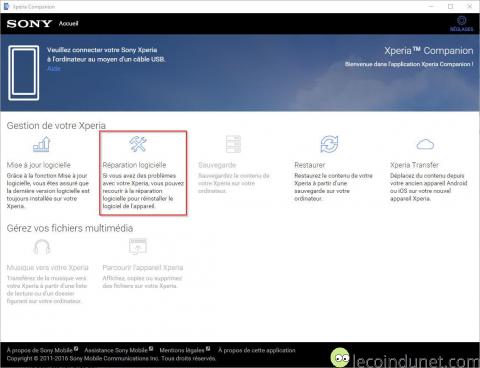This screenshot has height=368, width=480.
Task: Click the Xperia Transfer title text
Action: 414,165
